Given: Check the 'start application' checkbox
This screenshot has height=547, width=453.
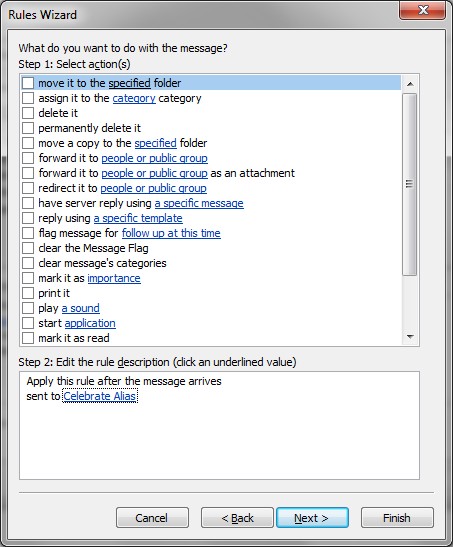Looking at the screenshot, I should [x=28, y=323].
